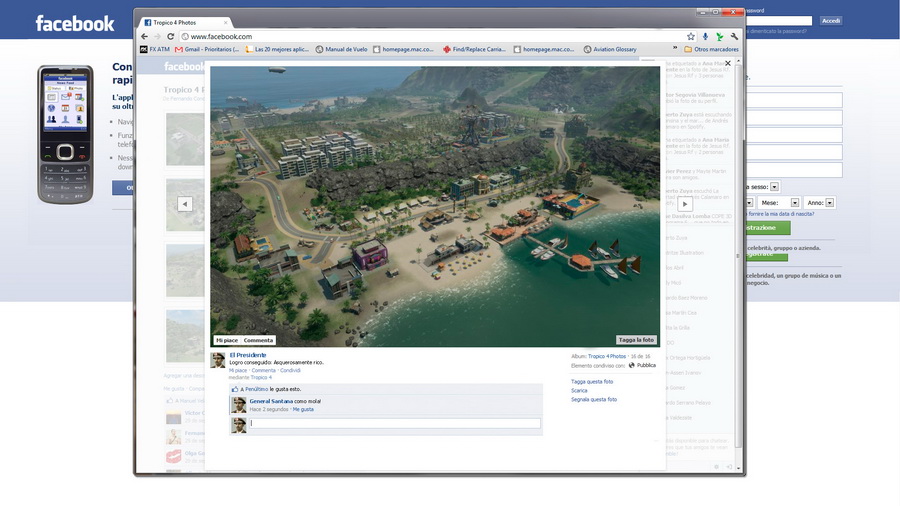Click Accedi button in background Facebook page
900x506 pixels.
(x=831, y=21)
